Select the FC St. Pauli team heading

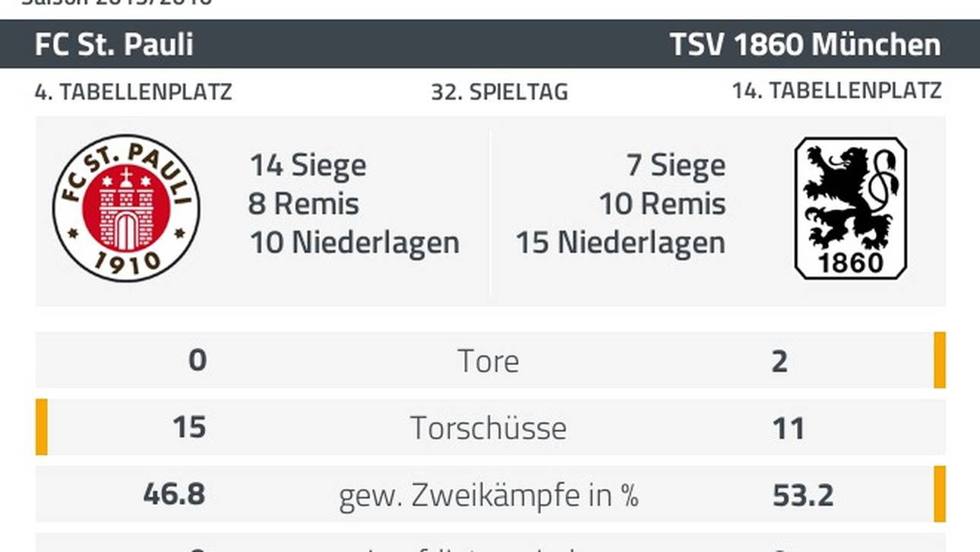[x=114, y=44]
